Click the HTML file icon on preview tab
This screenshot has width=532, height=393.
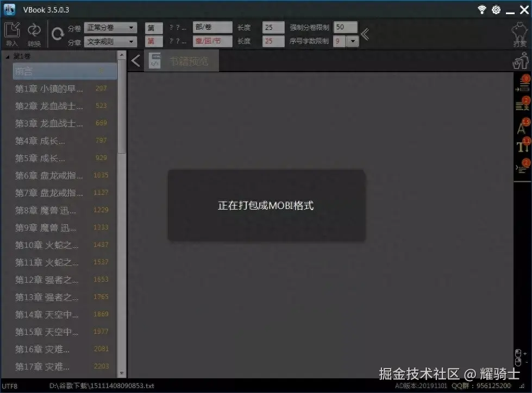tap(155, 61)
